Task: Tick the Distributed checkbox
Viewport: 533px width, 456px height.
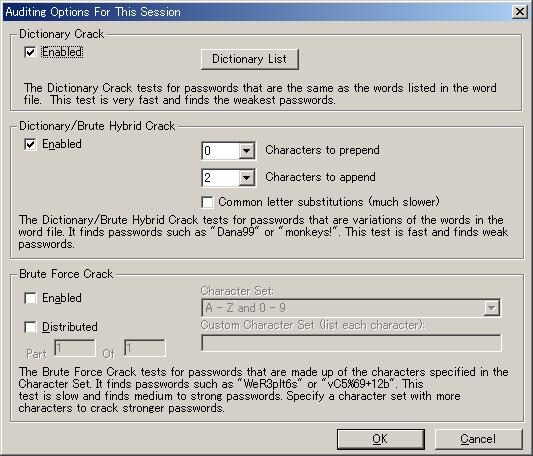Action: [30, 327]
